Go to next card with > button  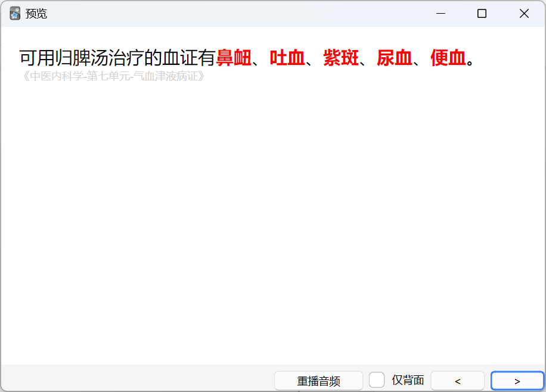517,381
